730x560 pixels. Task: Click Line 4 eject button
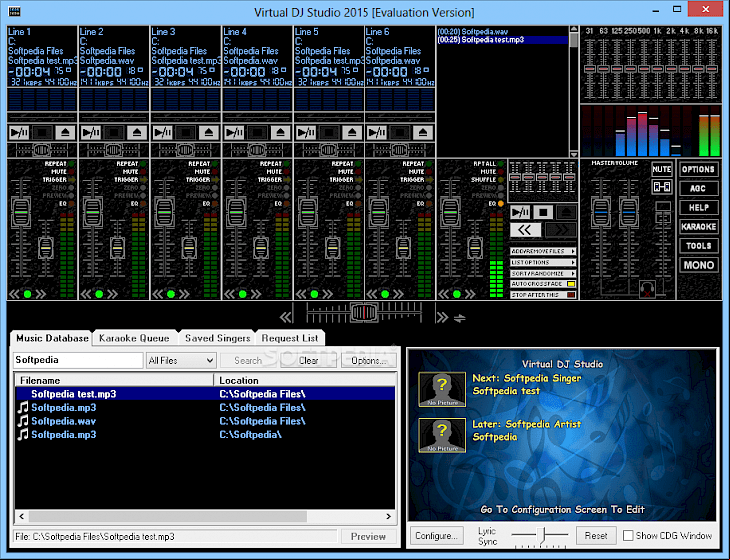tap(281, 133)
